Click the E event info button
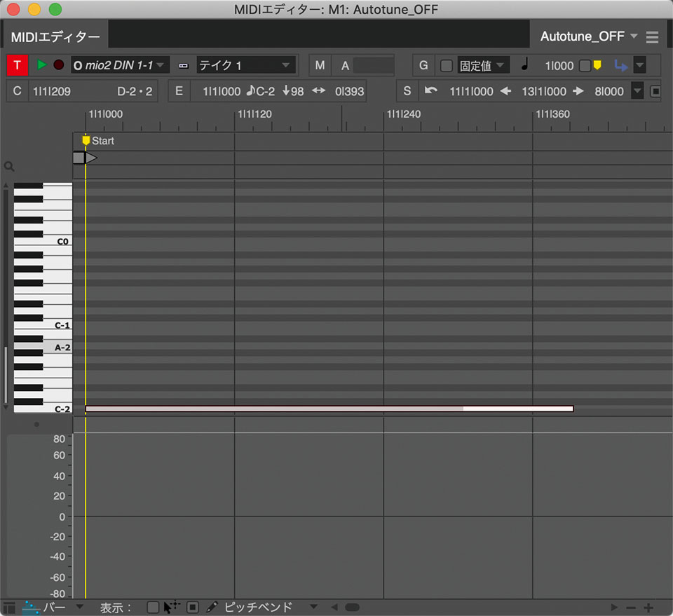Screen dimensions: 673x616 coord(179,91)
